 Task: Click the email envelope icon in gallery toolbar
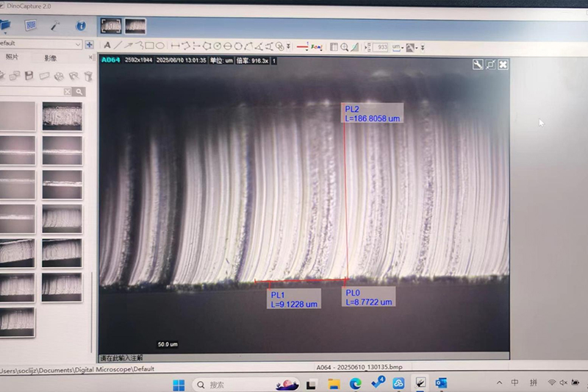[44, 76]
